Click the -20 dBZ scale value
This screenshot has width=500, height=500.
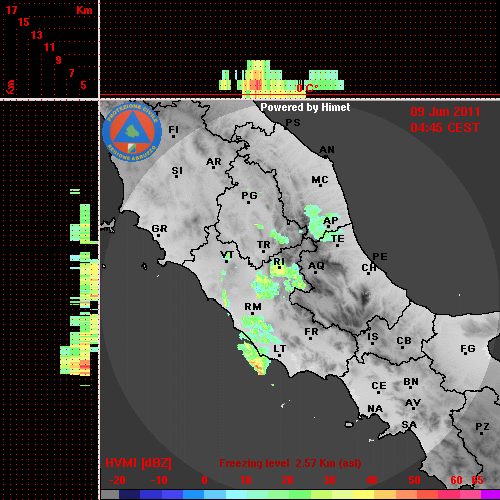pos(117,480)
